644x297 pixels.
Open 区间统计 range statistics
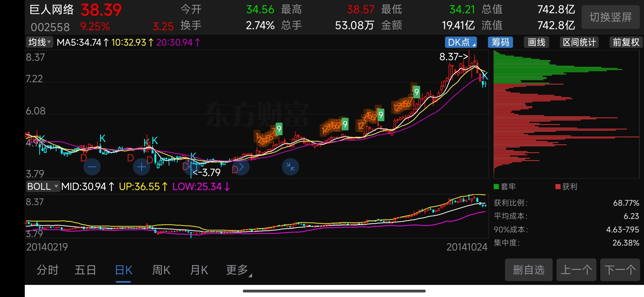point(579,42)
